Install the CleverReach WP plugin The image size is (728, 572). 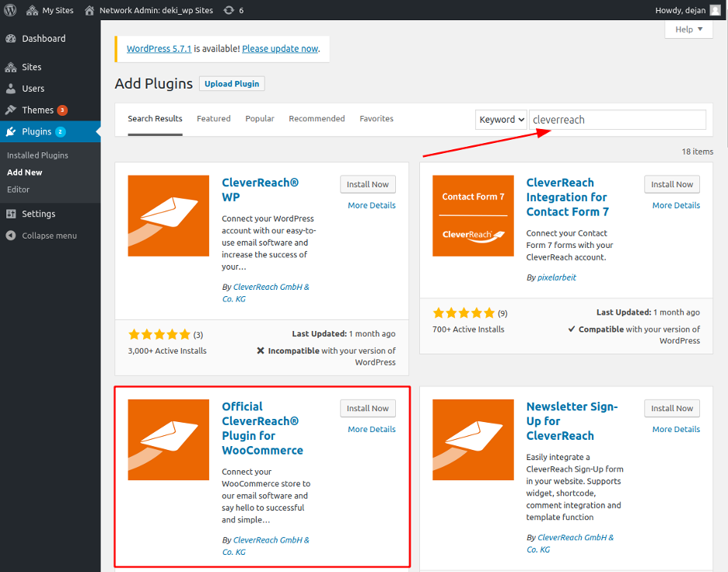click(368, 184)
